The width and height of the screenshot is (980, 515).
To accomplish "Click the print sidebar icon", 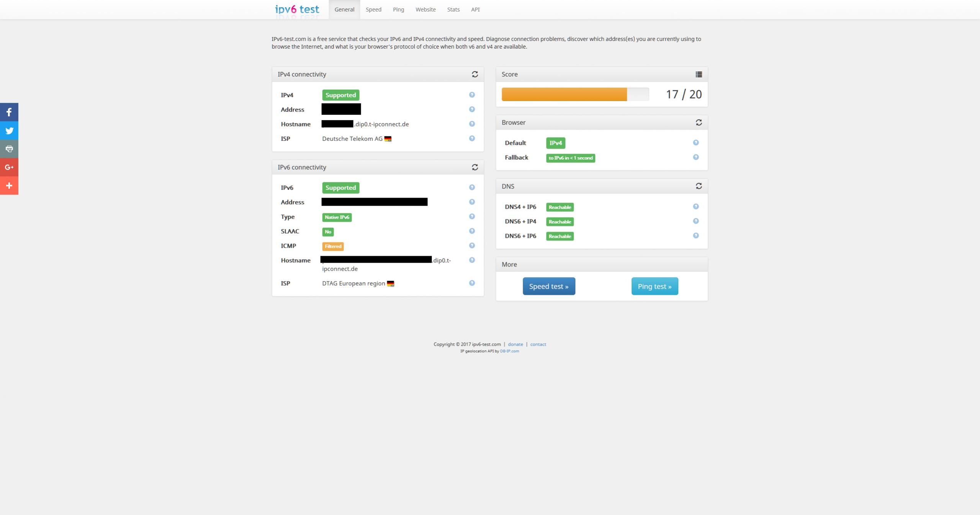I will pos(9,149).
